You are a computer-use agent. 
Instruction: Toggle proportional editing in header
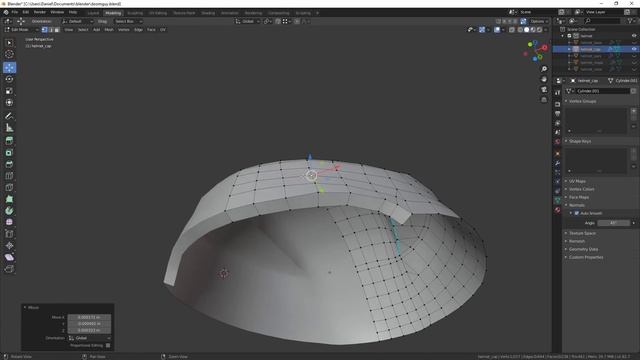click(x=297, y=21)
